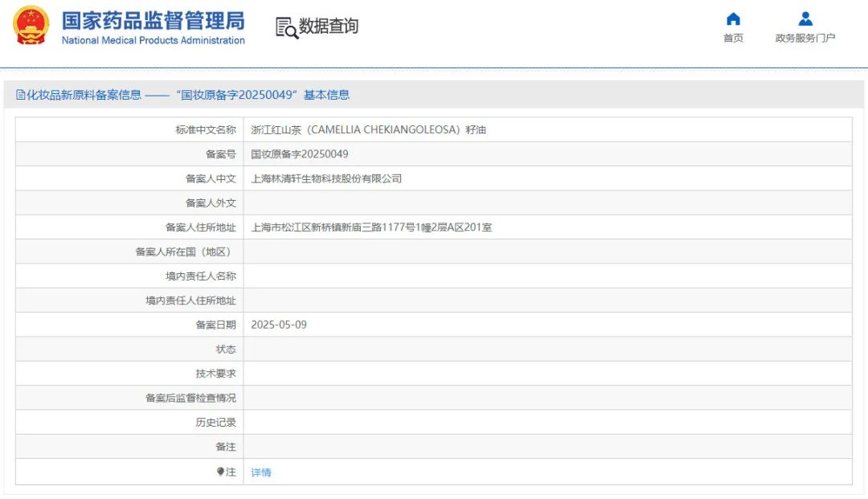Viewport: 868px width, 499px height.
Task: Open 政务服务门户 user icon
Action: click(805, 18)
